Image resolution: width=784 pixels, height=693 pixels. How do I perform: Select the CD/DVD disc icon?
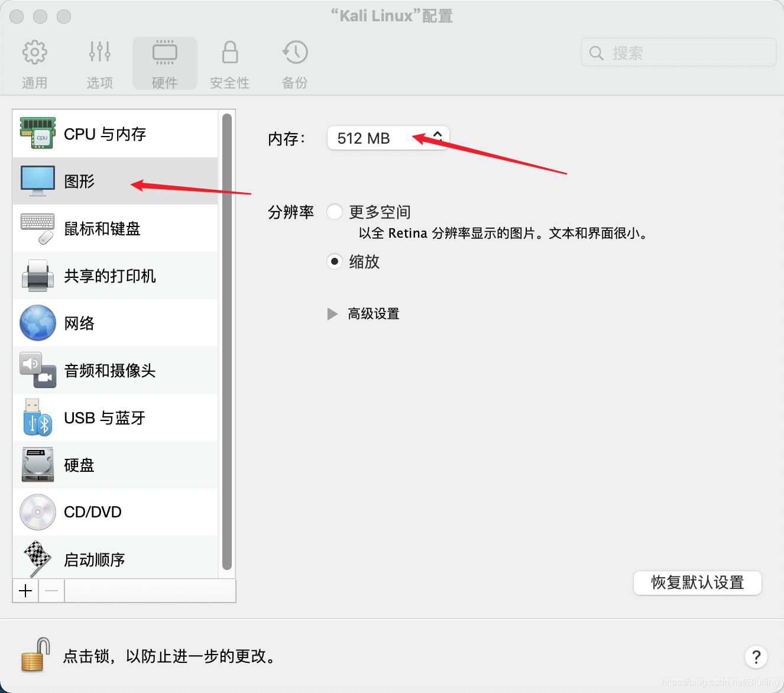coord(38,512)
